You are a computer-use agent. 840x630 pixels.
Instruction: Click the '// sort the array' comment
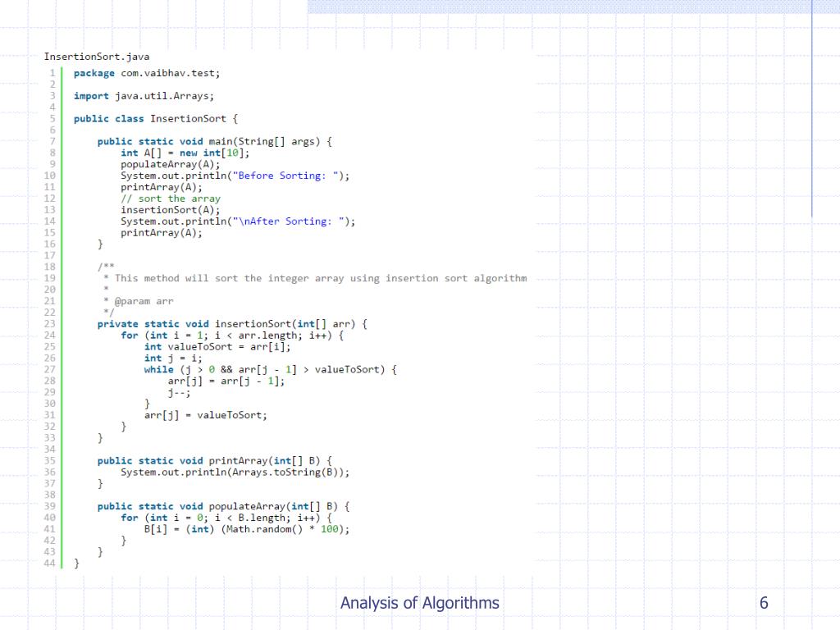pos(171,199)
